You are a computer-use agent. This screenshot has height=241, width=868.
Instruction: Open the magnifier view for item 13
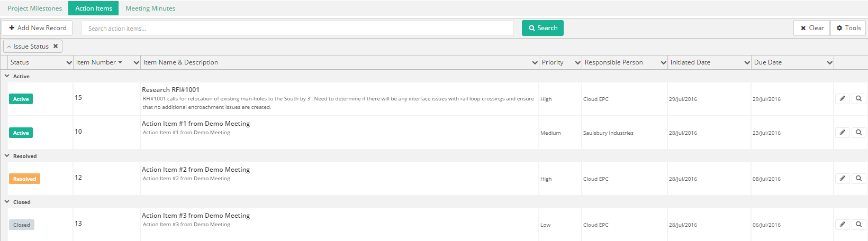click(858, 225)
